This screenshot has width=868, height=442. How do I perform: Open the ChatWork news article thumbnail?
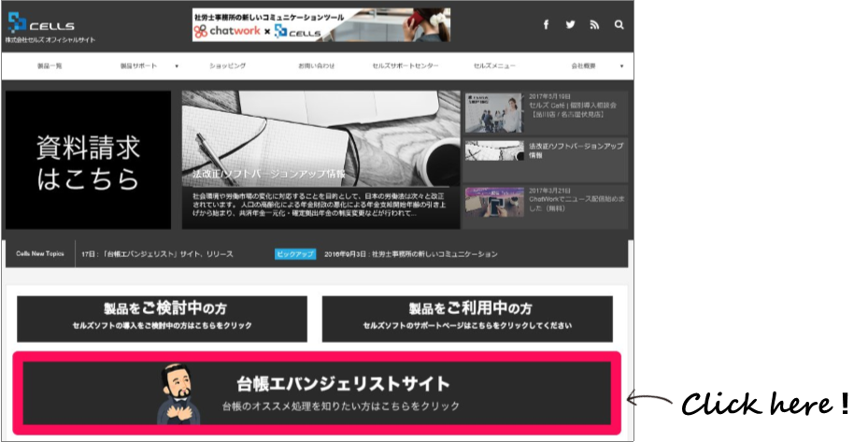[x=493, y=202]
